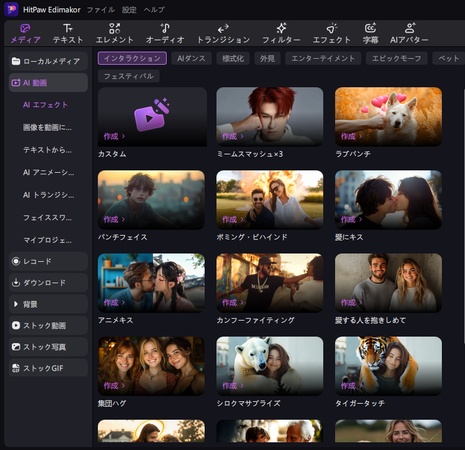
Task: Select the 集団ハグ three women thumbnail
Action: point(151,366)
